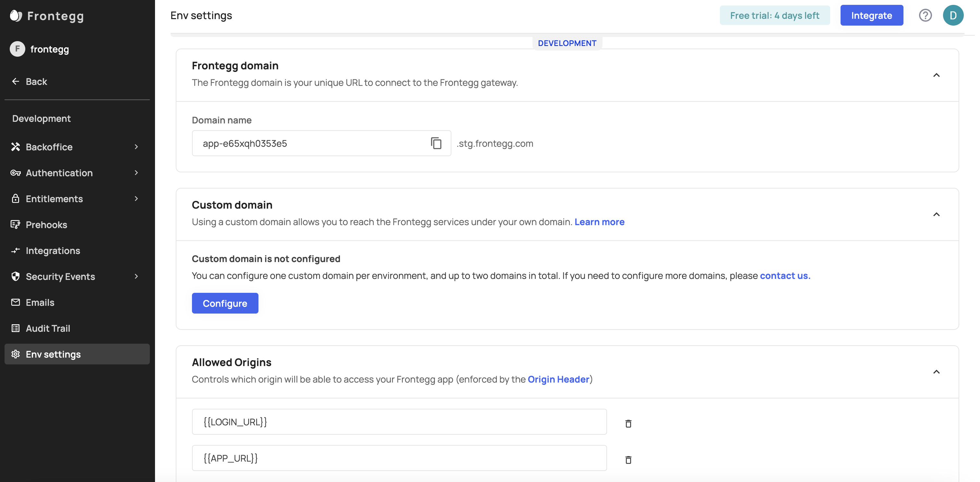This screenshot has width=980, height=482.
Task: Delete the {{LOGIN_URL}} origin with trash icon
Action: (628, 423)
